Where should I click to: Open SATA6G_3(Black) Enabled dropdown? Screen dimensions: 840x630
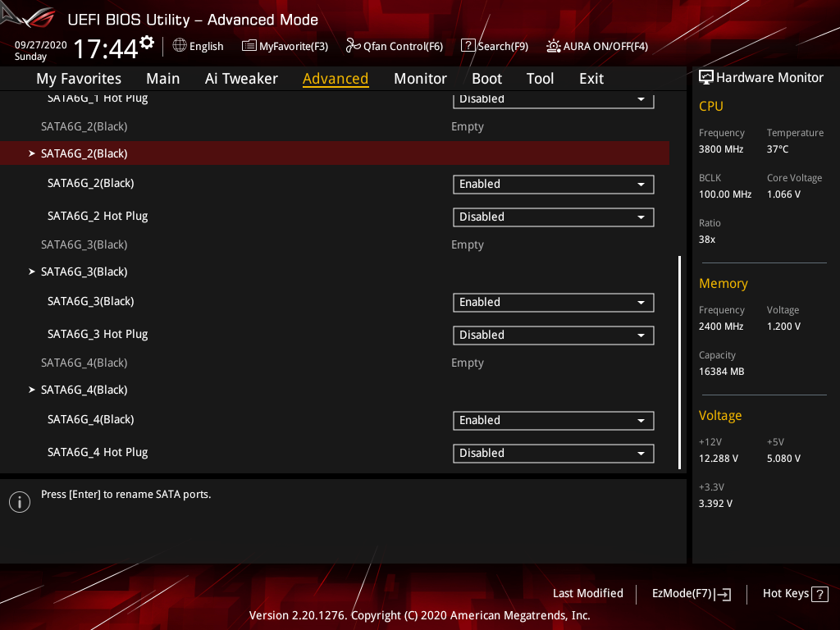(554, 302)
